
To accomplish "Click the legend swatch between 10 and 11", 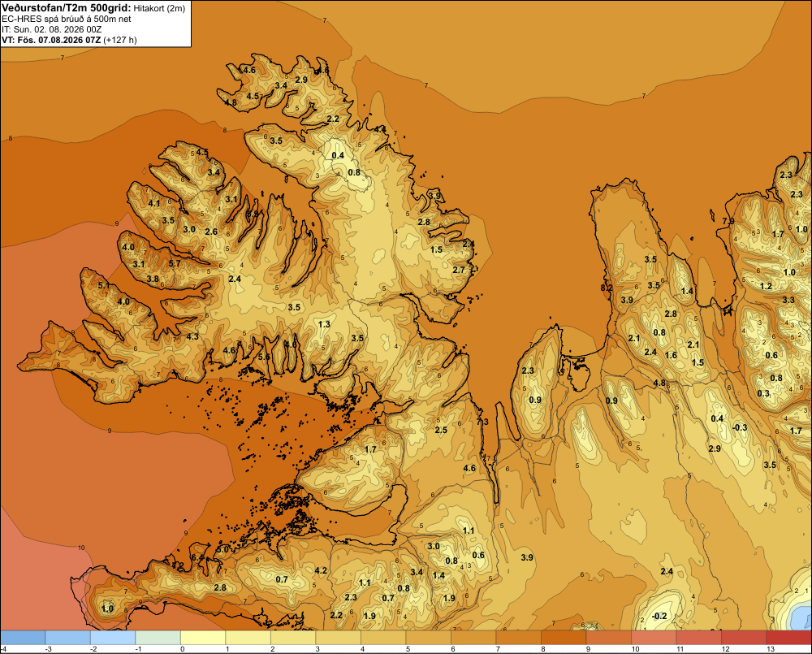I will (x=654, y=638).
